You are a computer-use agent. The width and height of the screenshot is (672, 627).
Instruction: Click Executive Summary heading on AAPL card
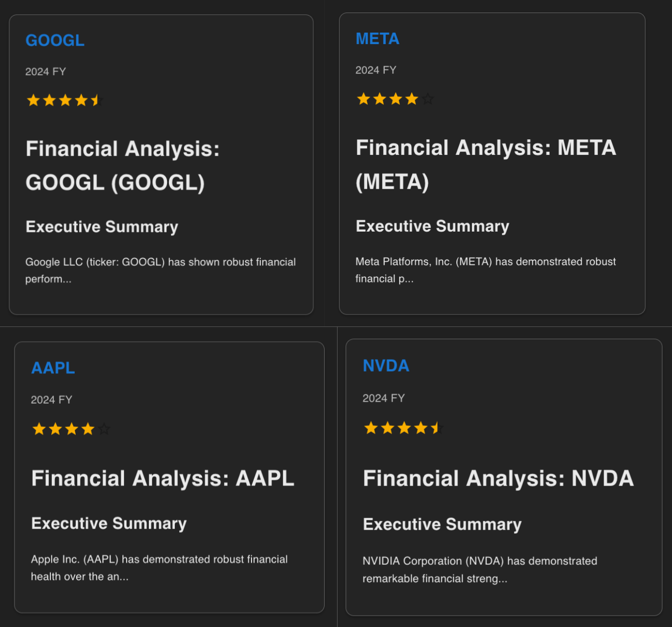[109, 523]
